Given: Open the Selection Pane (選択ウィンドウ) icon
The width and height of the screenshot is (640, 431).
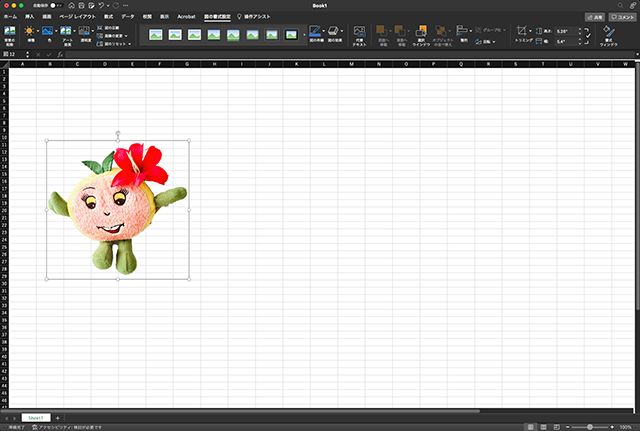Looking at the screenshot, I should tap(421, 33).
